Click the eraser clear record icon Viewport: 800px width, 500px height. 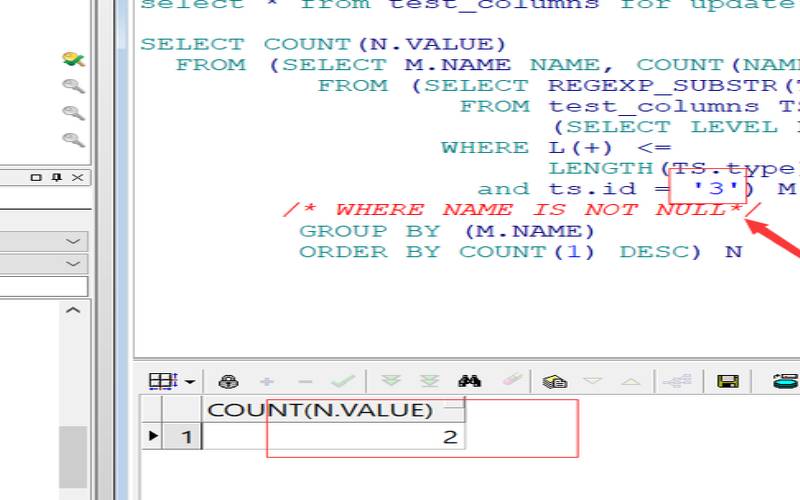510,381
